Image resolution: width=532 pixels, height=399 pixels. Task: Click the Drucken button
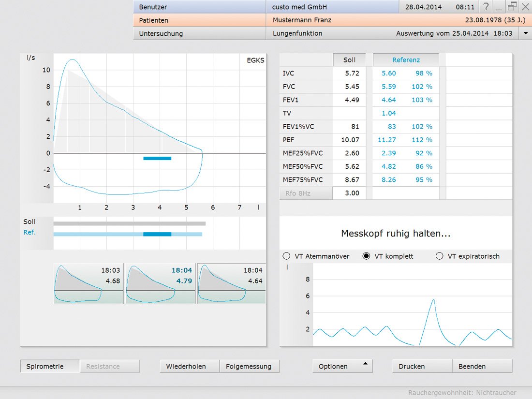[422, 366]
